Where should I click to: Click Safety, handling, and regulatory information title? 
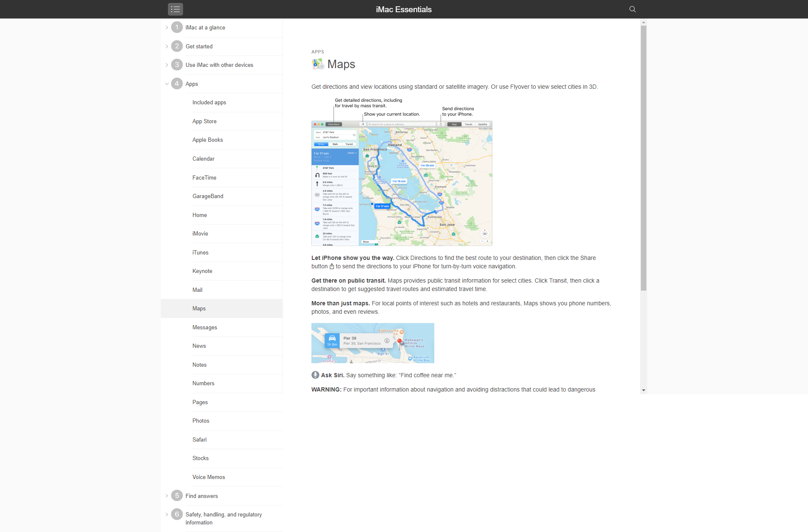pyautogui.click(x=223, y=518)
